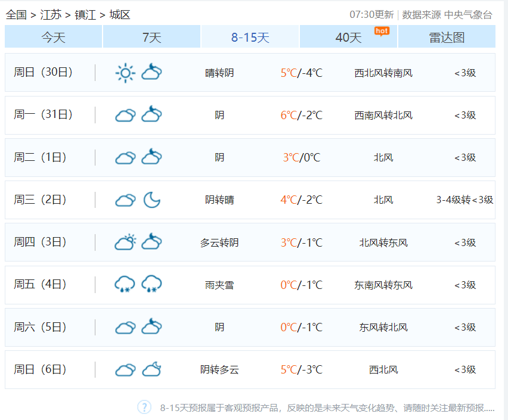Go to 全国 in the breadcrumb

click(16, 14)
